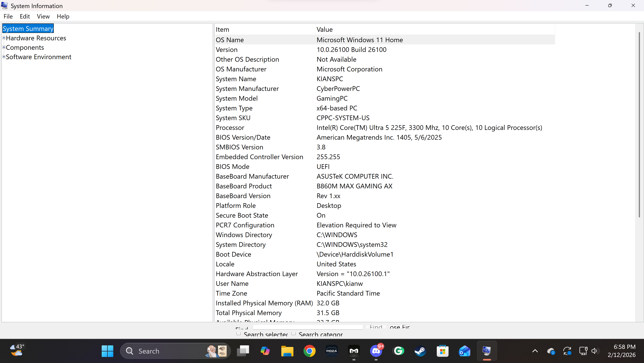Image resolution: width=644 pixels, height=363 pixels.
Task: Expand the Software Environment tree node
Action: pos(4,57)
